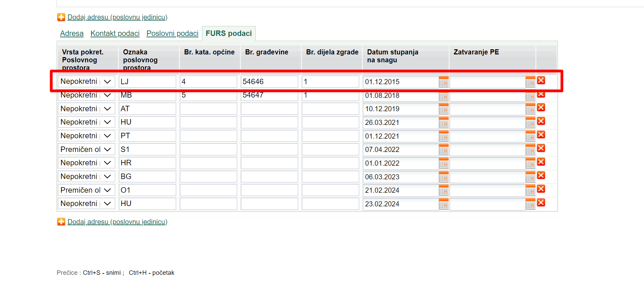This screenshot has width=644, height=282.
Task: Click empty Zatvaranje PE field in S1 row
Action: 487,150
